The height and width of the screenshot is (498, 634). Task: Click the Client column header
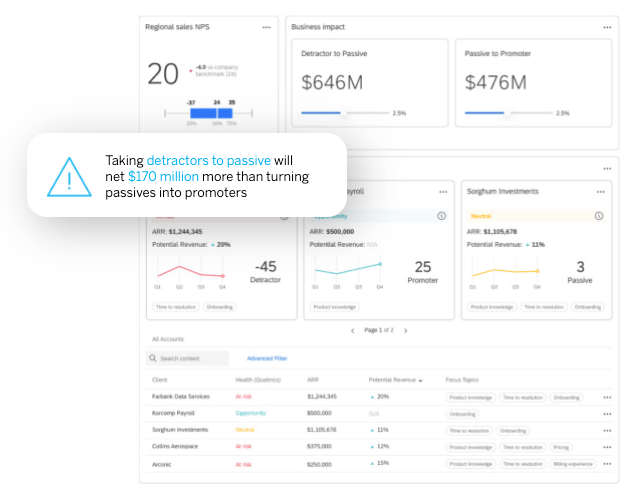click(x=159, y=380)
